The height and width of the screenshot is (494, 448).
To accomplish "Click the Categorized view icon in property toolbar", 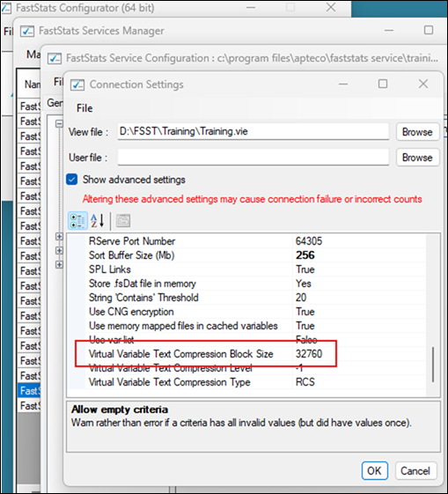I will (x=77, y=220).
